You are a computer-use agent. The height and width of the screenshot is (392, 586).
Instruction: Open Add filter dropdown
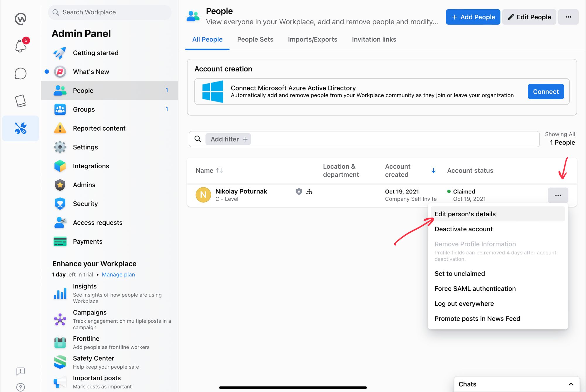(228, 139)
